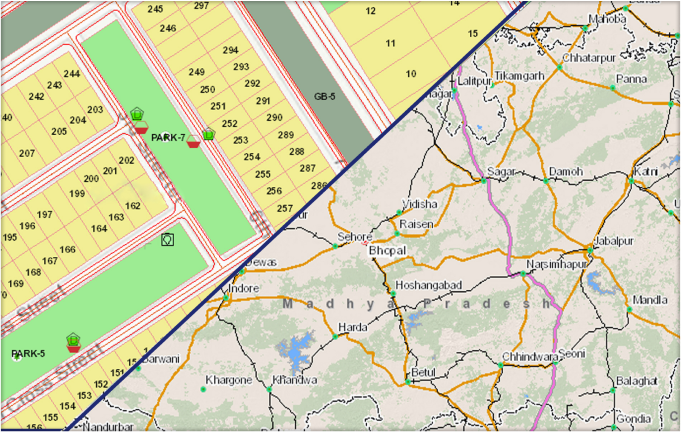Click the square symbol in green park strip
The image size is (681, 432).
point(168,240)
